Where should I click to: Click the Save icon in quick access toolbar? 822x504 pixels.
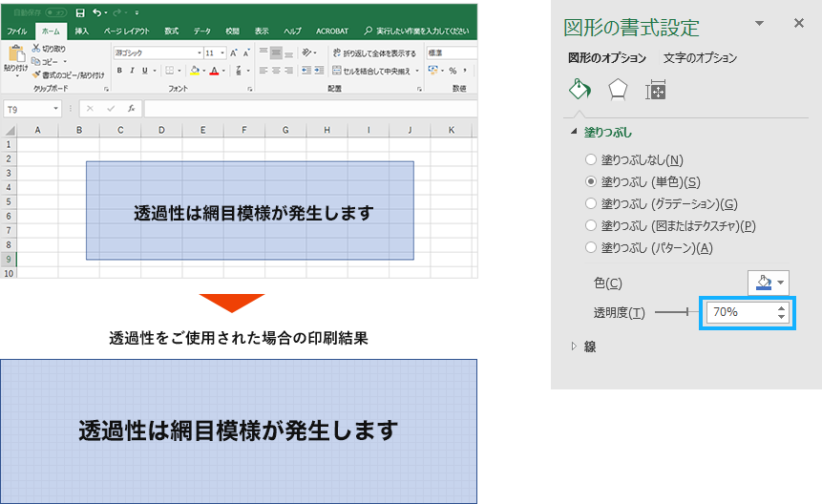[x=80, y=13]
